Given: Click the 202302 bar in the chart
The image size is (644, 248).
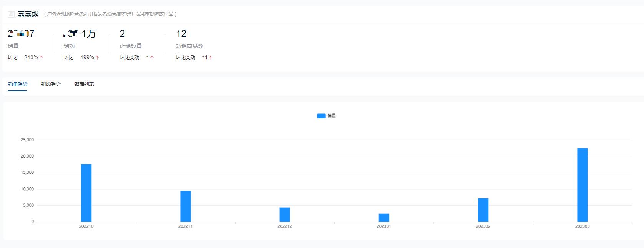Looking at the screenshot, I should pyautogui.click(x=483, y=210).
